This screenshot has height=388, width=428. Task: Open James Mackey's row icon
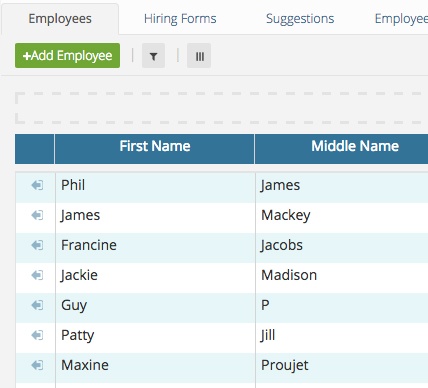tap(37, 215)
